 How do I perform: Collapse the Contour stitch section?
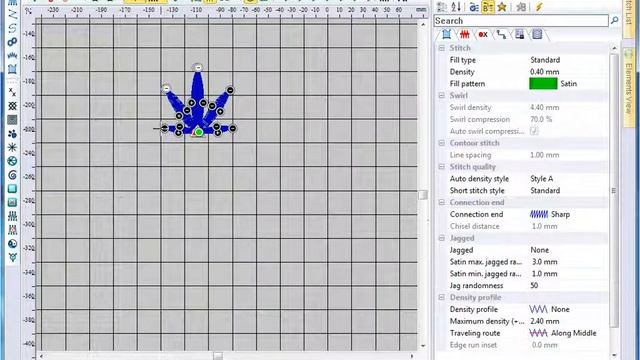tap(442, 143)
